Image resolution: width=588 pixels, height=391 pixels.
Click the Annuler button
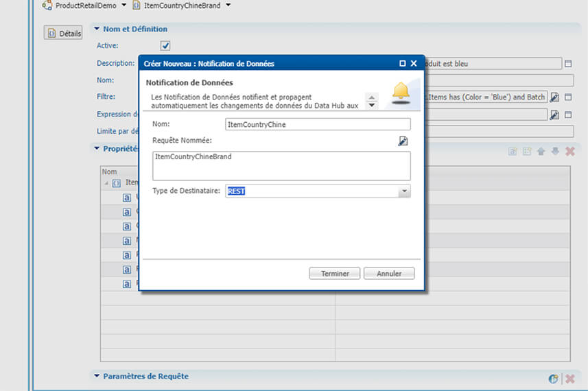(x=389, y=274)
